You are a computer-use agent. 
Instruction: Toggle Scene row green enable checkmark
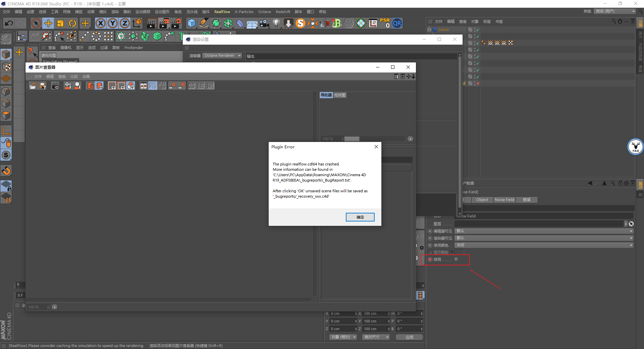pyautogui.click(x=478, y=30)
